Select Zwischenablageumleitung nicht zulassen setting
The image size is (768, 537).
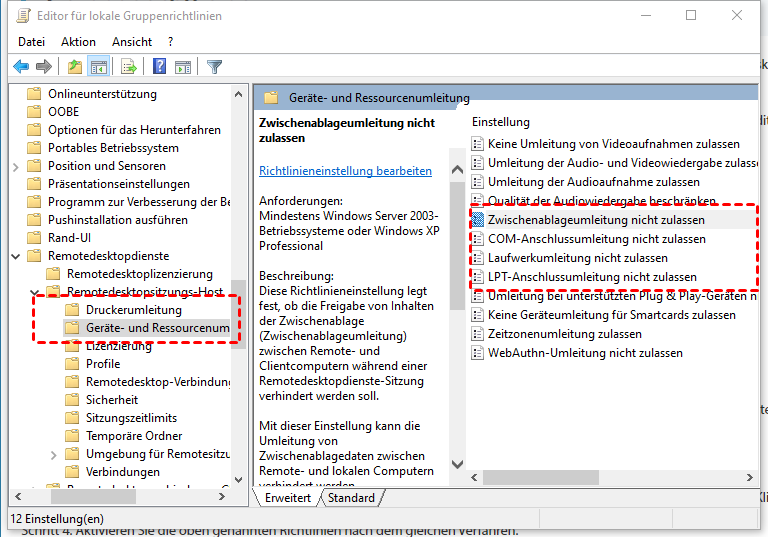point(596,220)
